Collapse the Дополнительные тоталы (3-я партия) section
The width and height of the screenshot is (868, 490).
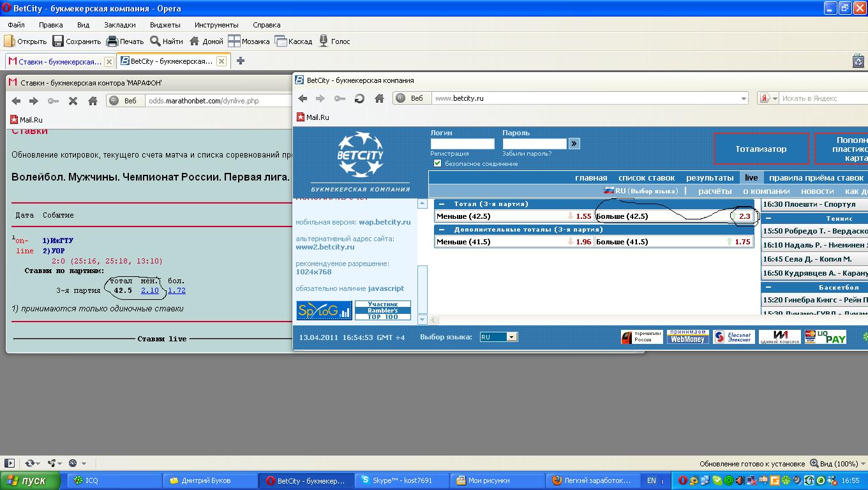442,230
